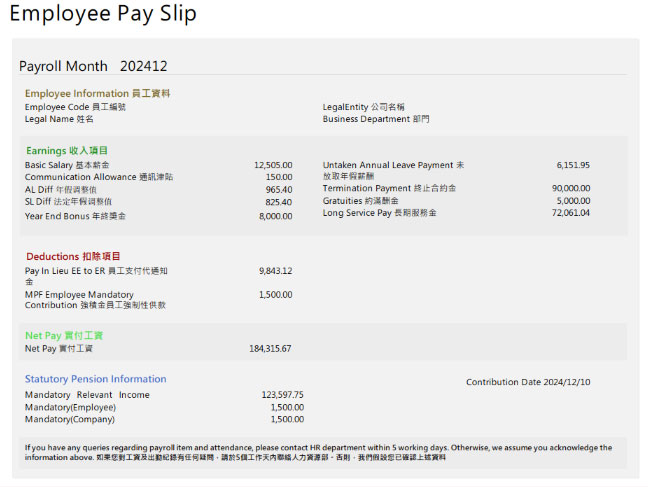Viewport: 648px width, 487px height.
Task: Select Pay In Lieu amount 9,843.12
Action: point(276,271)
